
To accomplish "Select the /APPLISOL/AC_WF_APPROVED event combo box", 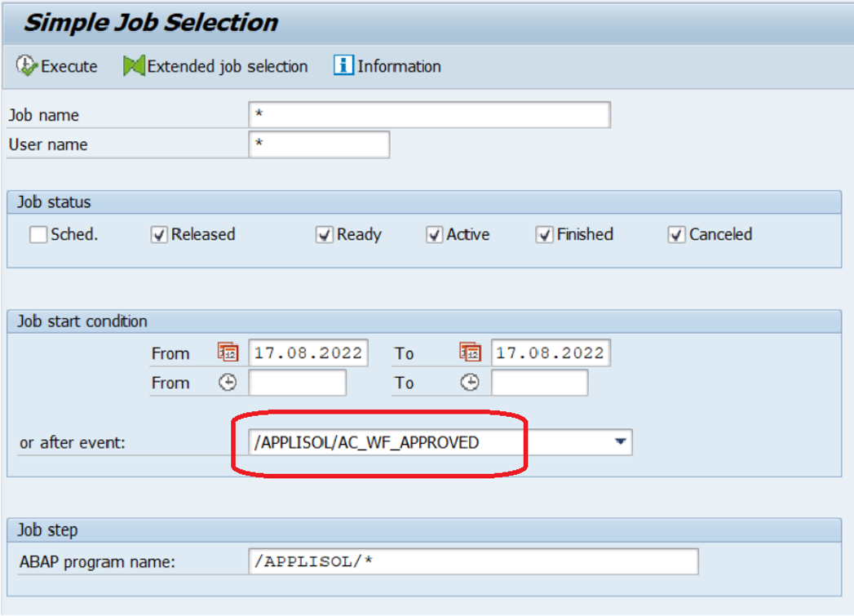I will (x=440, y=442).
